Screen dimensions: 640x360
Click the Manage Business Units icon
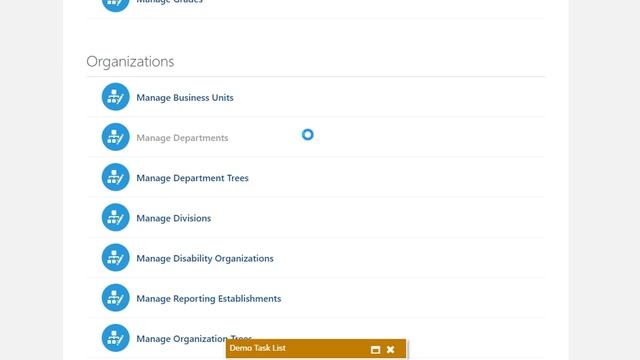[x=116, y=97]
